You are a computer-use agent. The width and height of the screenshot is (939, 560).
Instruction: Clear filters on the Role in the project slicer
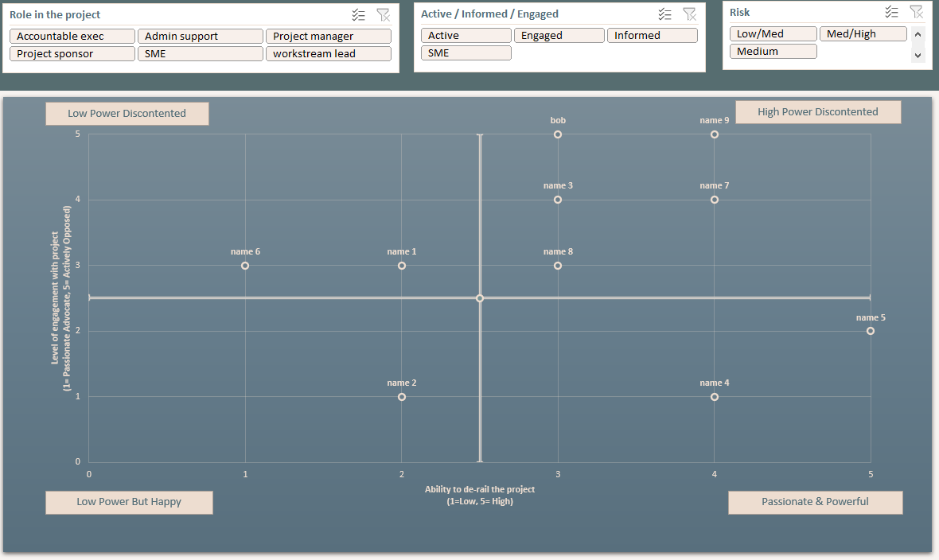coord(384,14)
